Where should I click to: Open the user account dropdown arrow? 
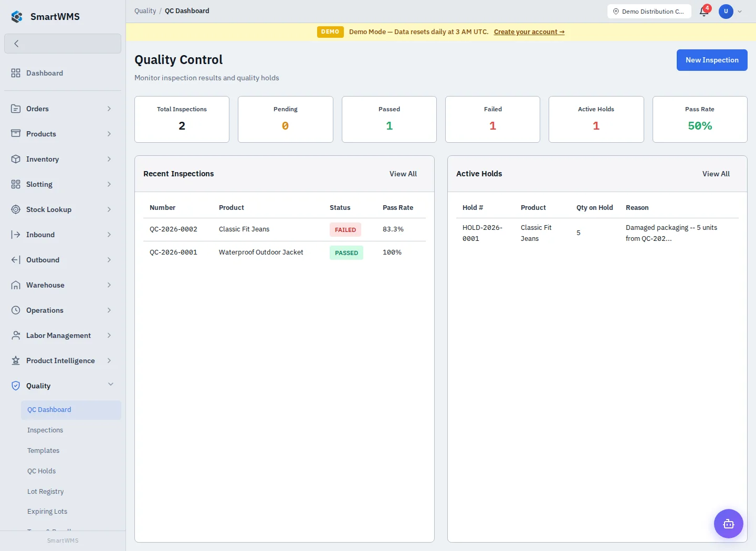point(740,12)
